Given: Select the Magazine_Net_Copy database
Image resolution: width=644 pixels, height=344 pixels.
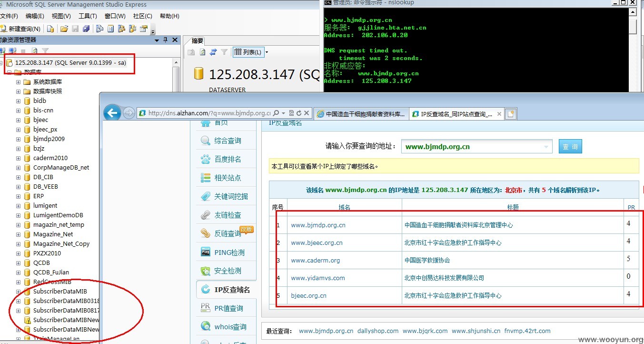Looking at the screenshot, I should [x=61, y=244].
